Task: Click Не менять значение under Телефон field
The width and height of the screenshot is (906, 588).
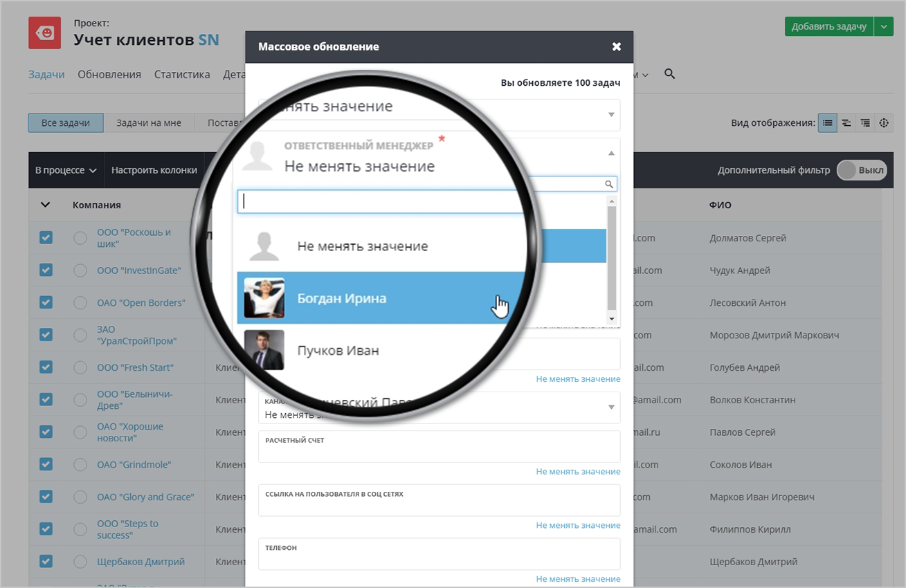Action: (x=578, y=579)
